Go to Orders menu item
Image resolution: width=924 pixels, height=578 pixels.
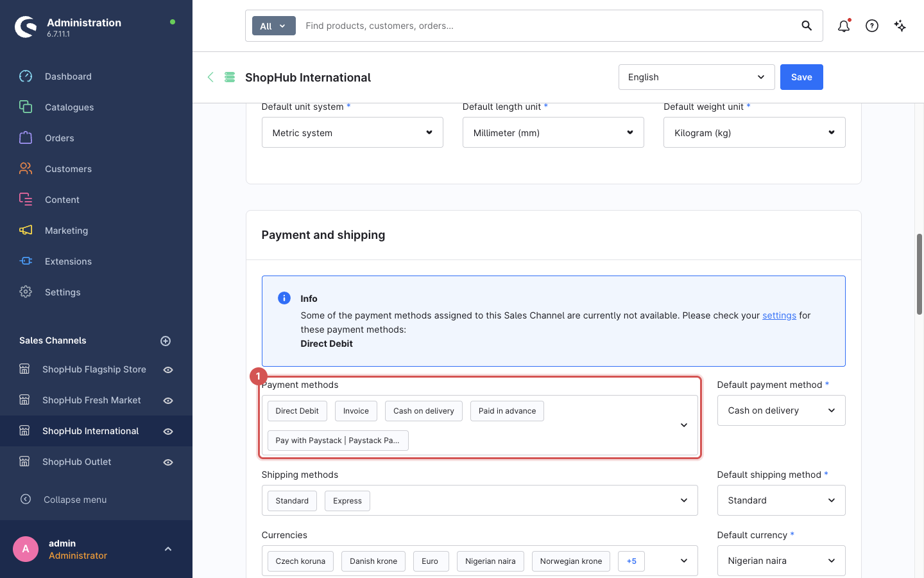(60, 138)
